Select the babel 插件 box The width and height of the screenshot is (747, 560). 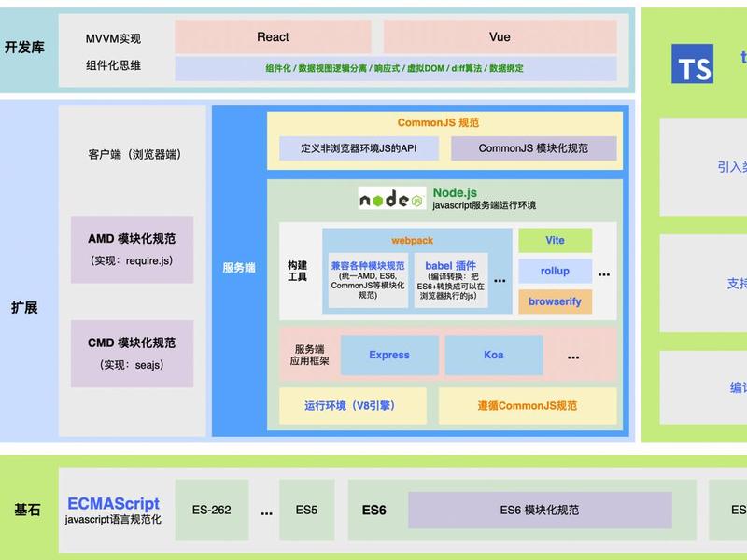[x=450, y=281]
